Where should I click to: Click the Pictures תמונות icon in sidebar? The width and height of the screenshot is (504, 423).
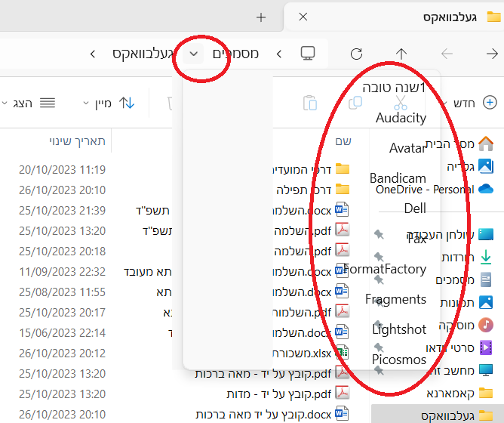coord(486,302)
